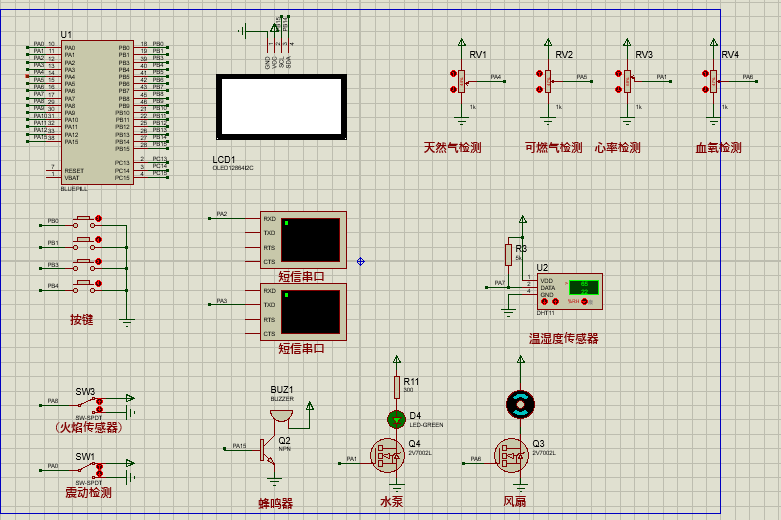Click the '(火焰传感器)' label
Viewport: 781px width, 520px height.
pyautogui.click(x=89, y=427)
